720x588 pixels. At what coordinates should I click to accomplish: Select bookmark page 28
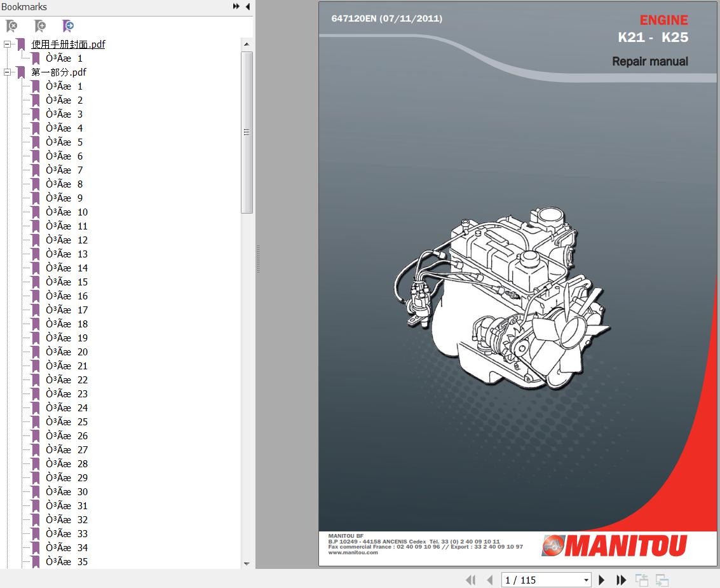67,464
